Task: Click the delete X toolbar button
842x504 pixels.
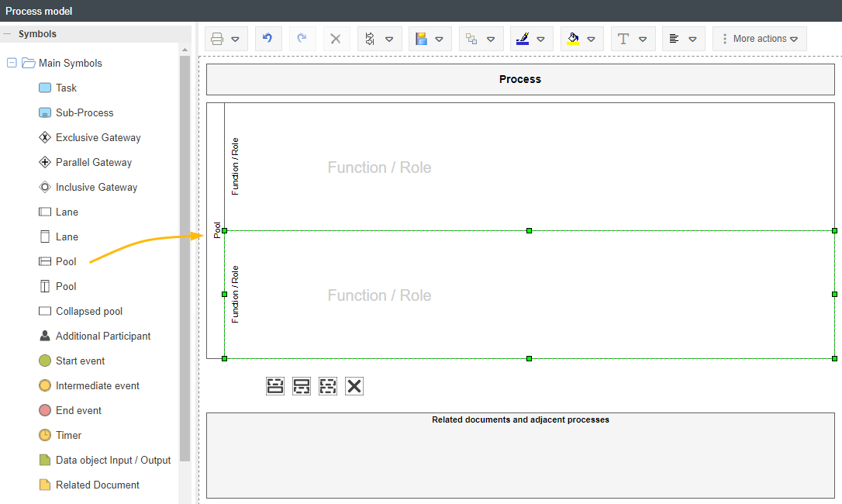Action: (x=336, y=39)
